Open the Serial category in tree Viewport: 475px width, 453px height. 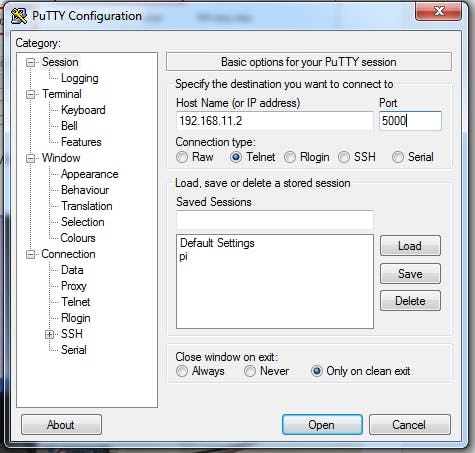click(x=74, y=350)
